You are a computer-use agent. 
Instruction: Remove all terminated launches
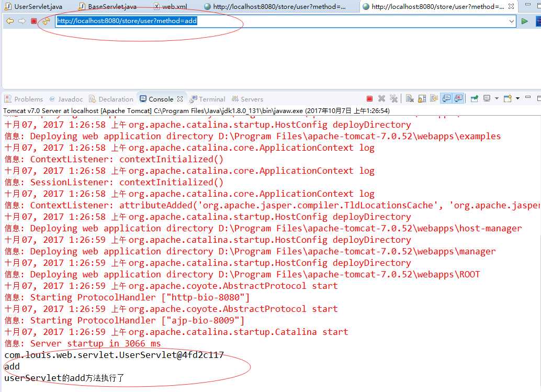tap(393, 99)
